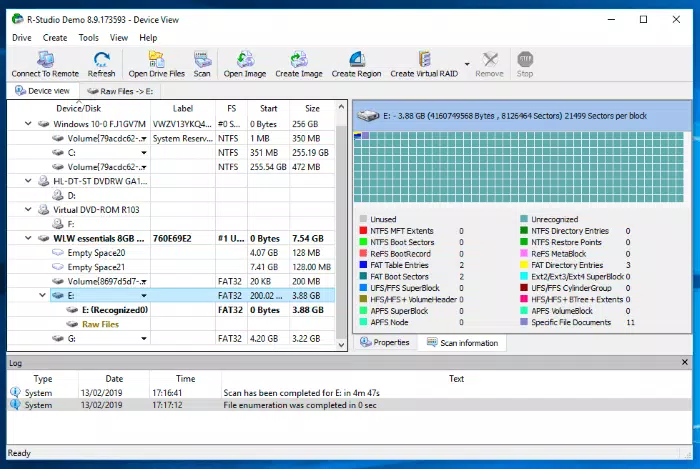Click the Size column header
The width and height of the screenshot is (700, 469).
[x=312, y=108]
